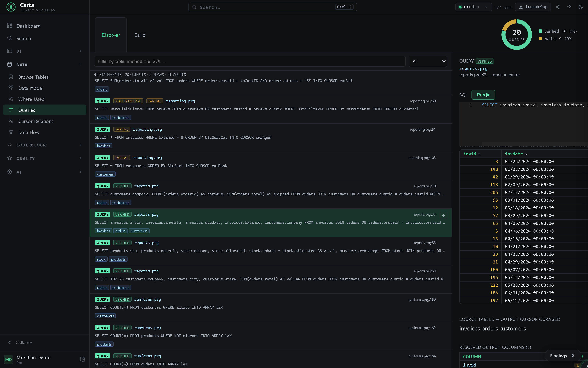The height and width of the screenshot is (368, 588).
Task: Open Browse Tables in sidebar
Action: pyautogui.click(x=45, y=77)
